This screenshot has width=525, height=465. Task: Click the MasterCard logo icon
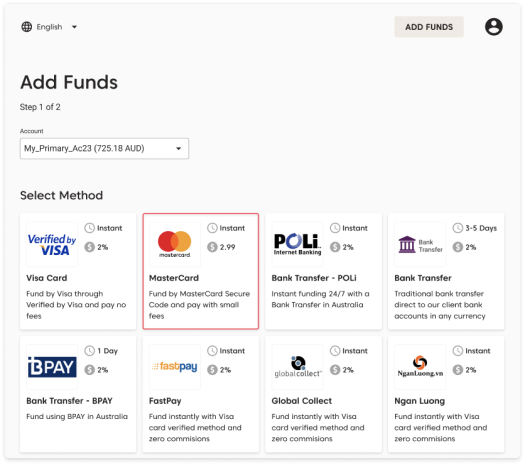(x=174, y=244)
